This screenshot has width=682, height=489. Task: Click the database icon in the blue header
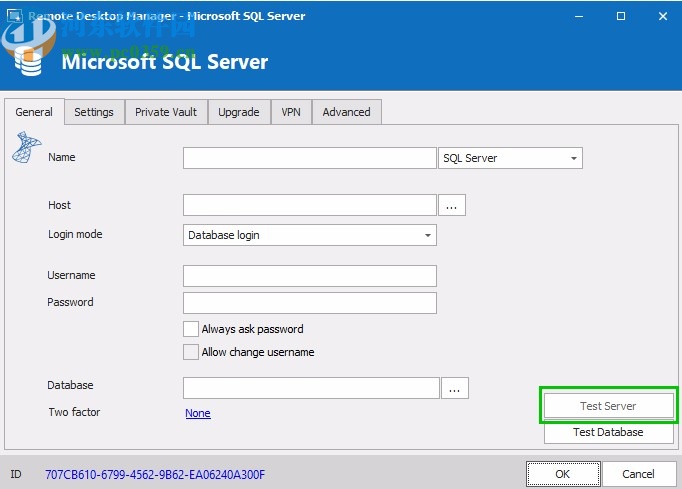coord(28,61)
